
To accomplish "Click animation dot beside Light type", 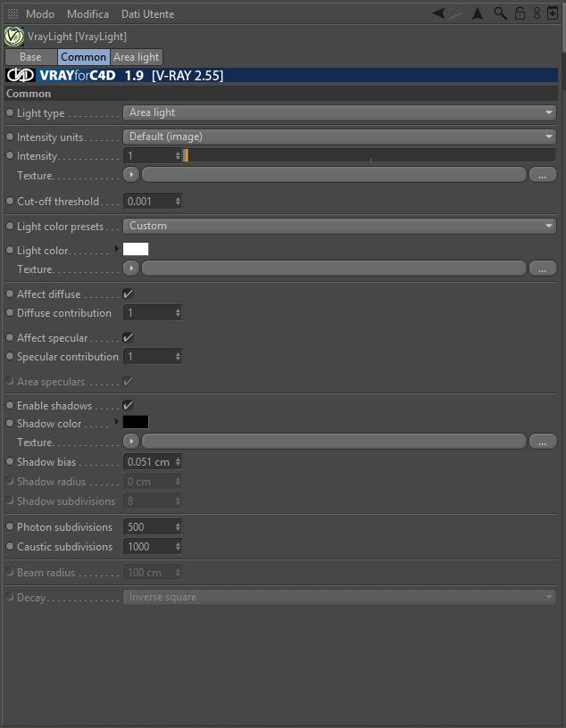I will tap(10, 112).
